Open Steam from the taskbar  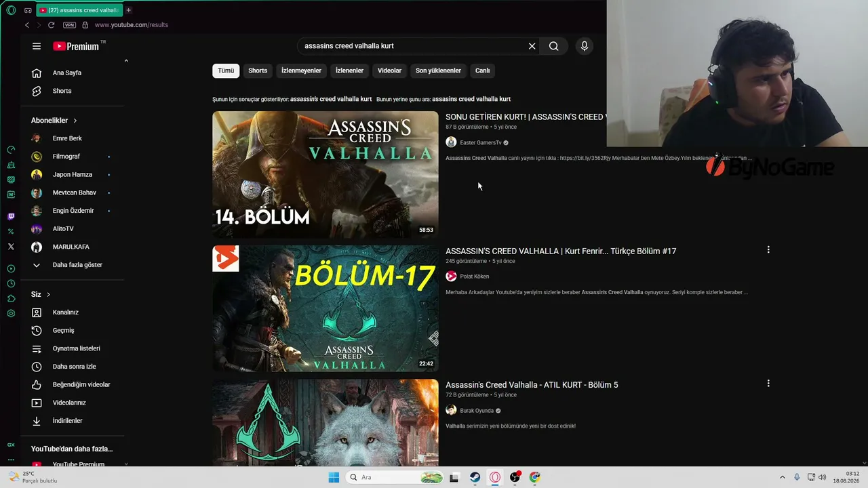475,477
